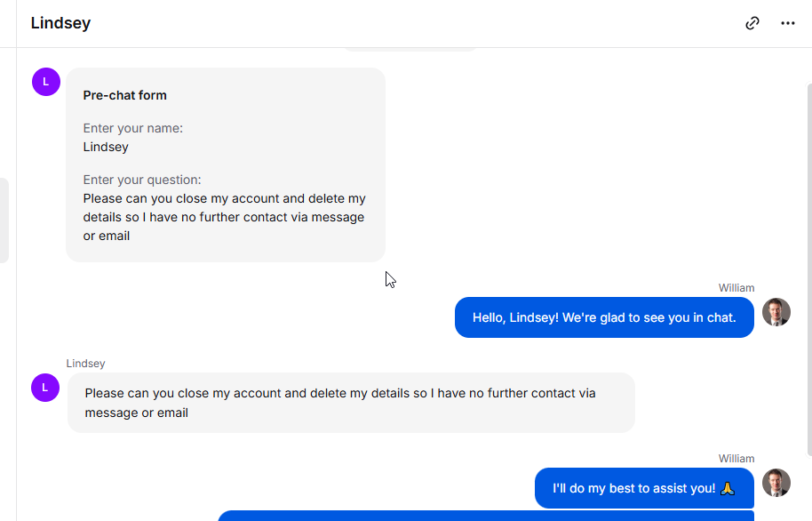This screenshot has width=812, height=521.
Task: Click Lindsey's purple avatar beside the pre-chat form
Action: [46, 82]
